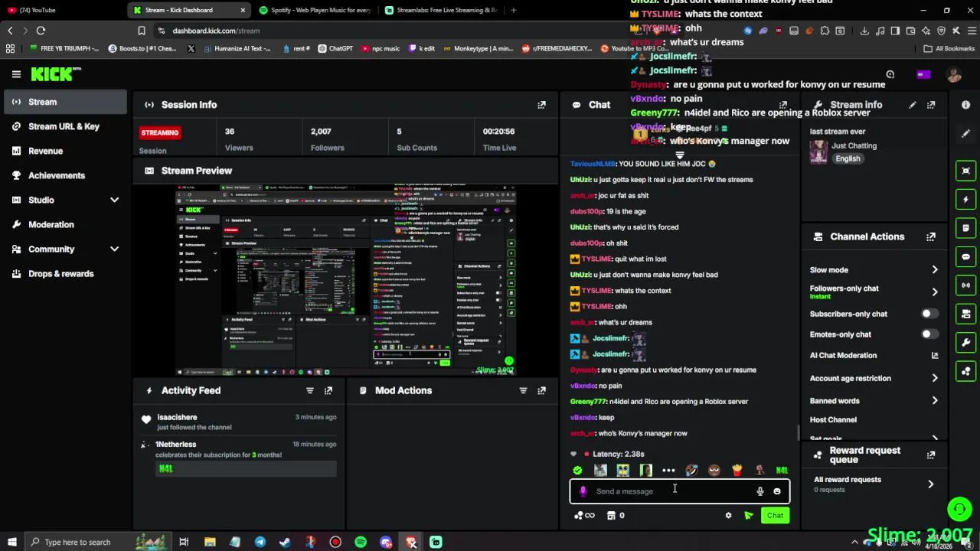The height and width of the screenshot is (551, 980).
Task: Insert the N4L emote in quick bar
Action: tap(782, 471)
